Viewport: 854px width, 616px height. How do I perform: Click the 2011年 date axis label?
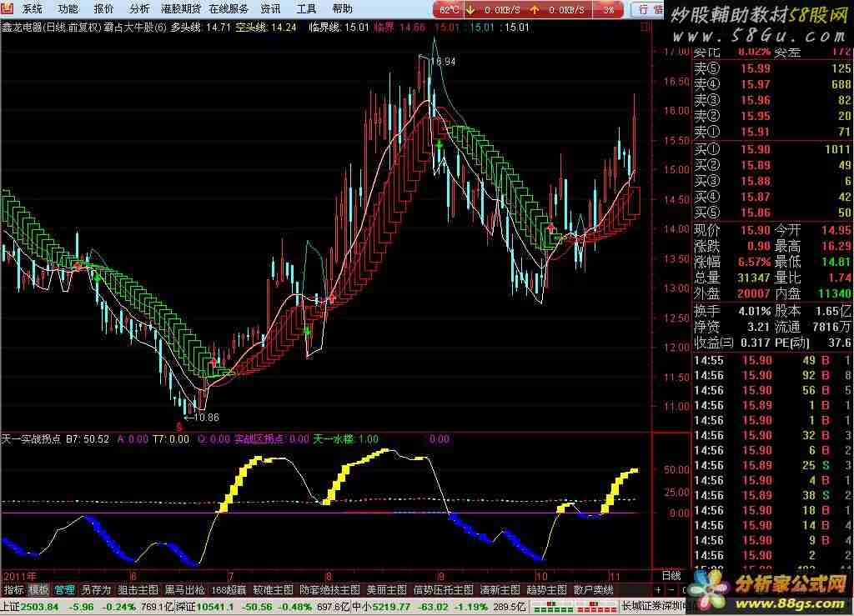19,576
